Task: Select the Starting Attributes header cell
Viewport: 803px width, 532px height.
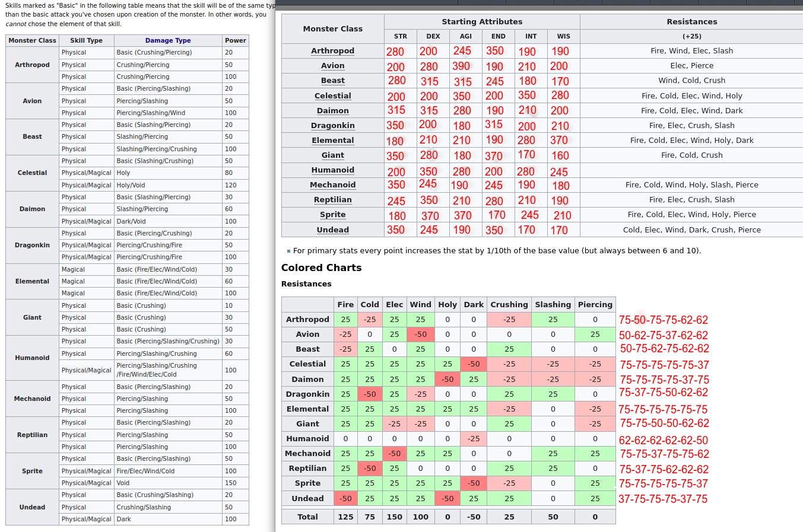Action: 482,21
